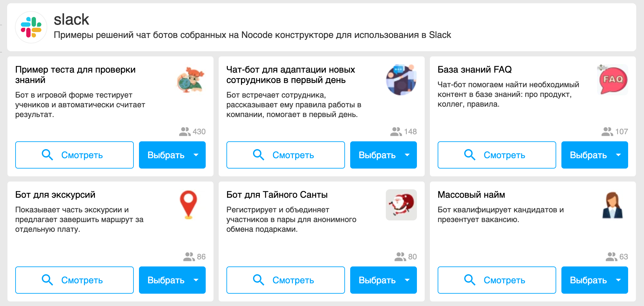Open the title База знаний FAQ
Image resolution: width=644 pixels, height=306 pixels.
(x=475, y=70)
